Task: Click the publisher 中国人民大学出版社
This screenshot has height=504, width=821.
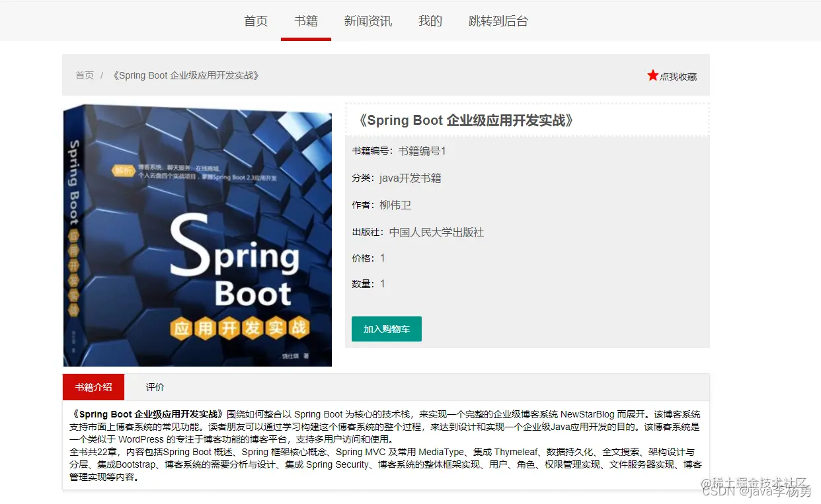Action: [x=436, y=233]
